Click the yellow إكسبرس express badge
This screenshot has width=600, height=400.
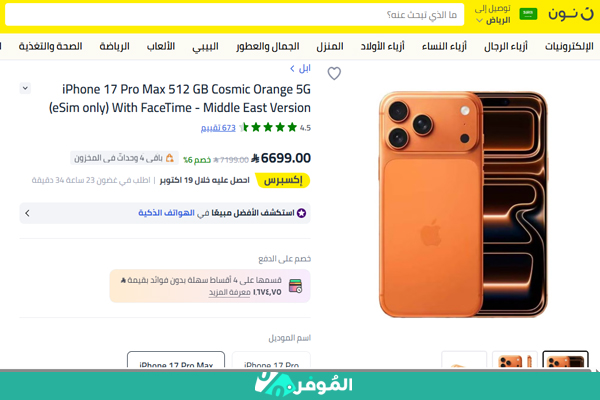tap(283, 180)
